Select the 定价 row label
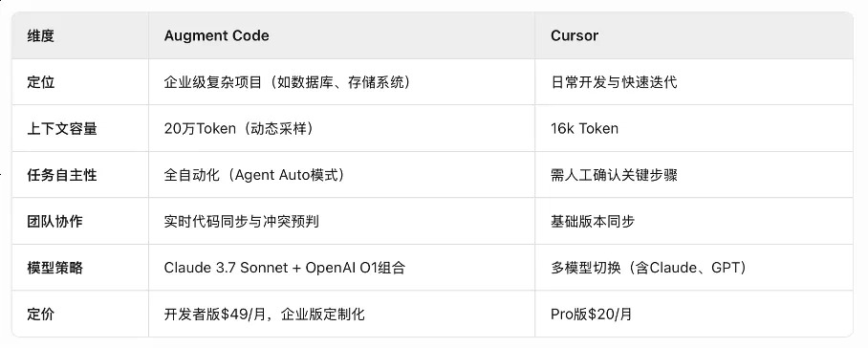This screenshot has width=868, height=348. coord(40,315)
